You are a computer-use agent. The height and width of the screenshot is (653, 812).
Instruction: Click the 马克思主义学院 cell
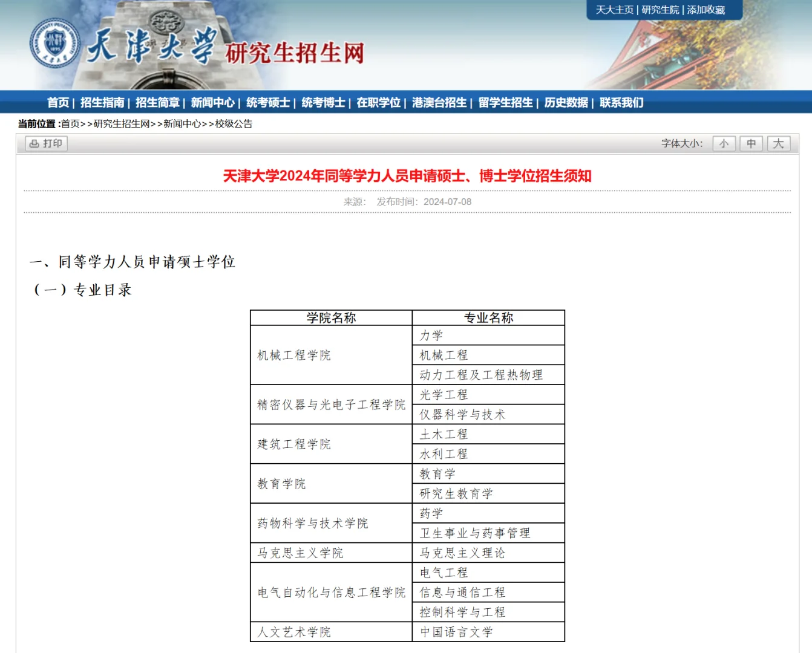tap(331, 553)
